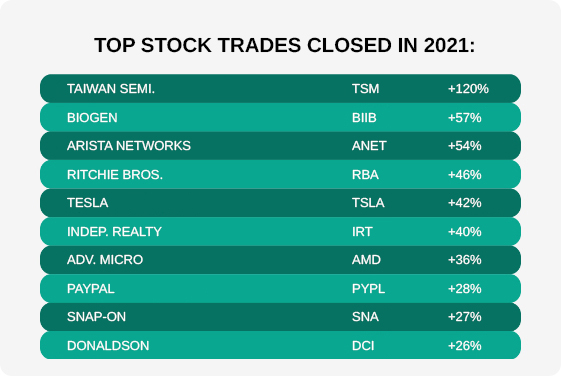The width and height of the screenshot is (561, 376).
Task: Click the ANET ticker symbol
Action: tap(369, 146)
